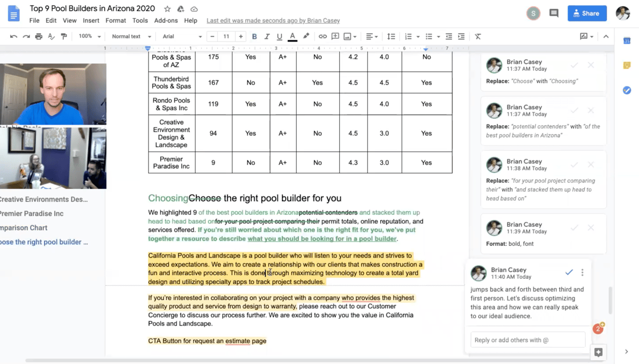Open comment history icon near Share
The height and width of the screenshot is (364, 639).
coord(554,13)
